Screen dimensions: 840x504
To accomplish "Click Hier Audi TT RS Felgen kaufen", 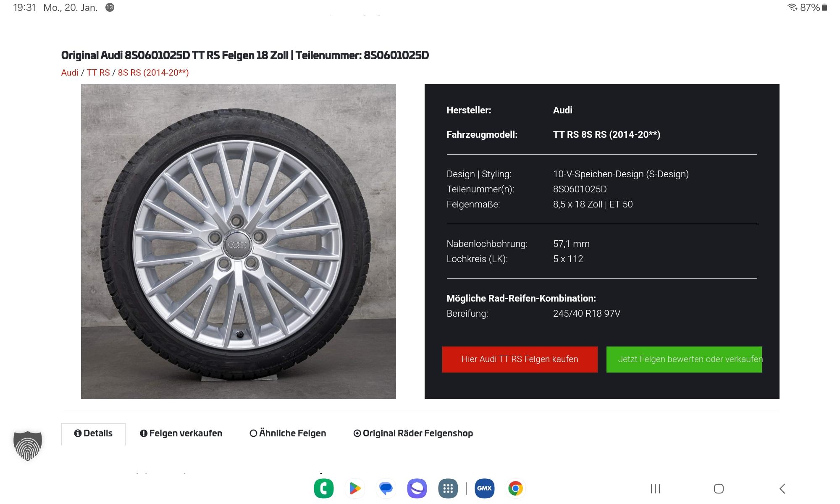I will pyautogui.click(x=520, y=359).
